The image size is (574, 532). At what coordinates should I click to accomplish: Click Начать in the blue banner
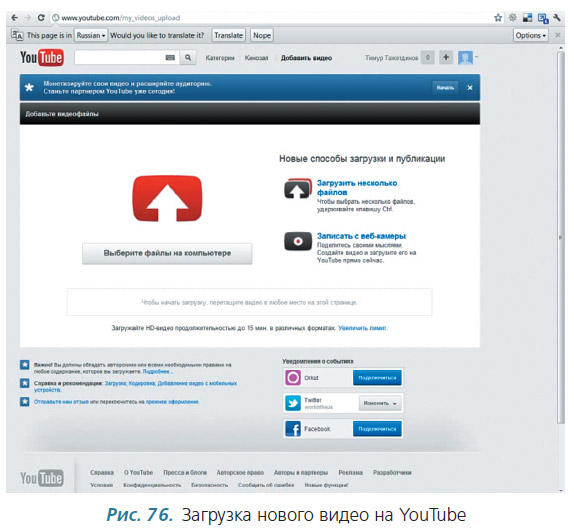pos(445,88)
